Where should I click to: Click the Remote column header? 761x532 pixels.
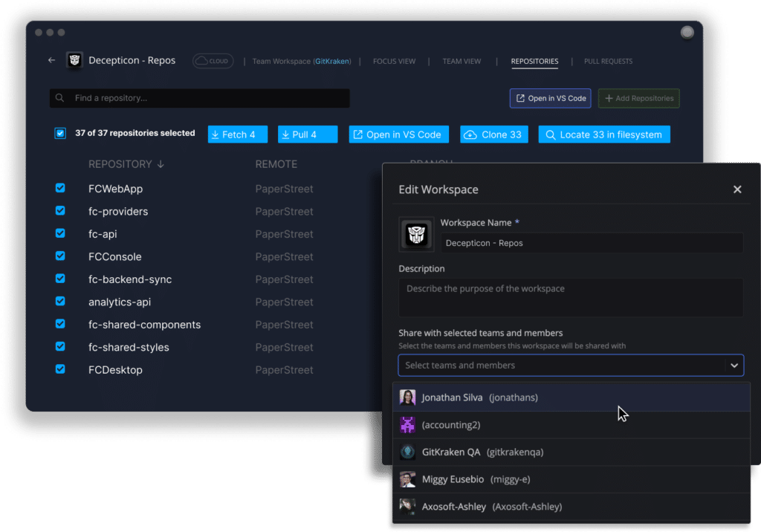[x=276, y=164]
